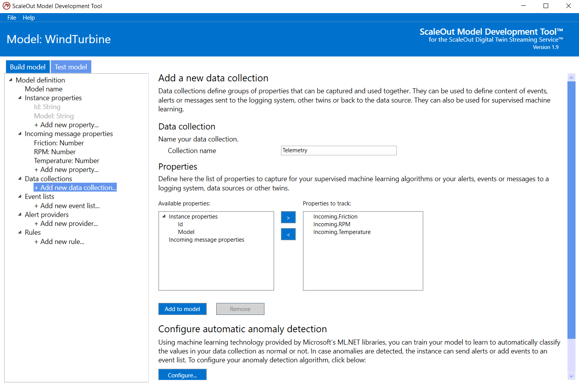
Task: Collapse the Rules tree node
Action: 20,232
